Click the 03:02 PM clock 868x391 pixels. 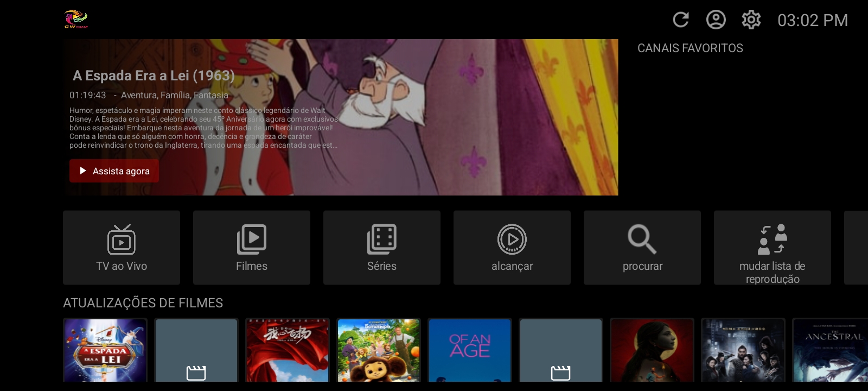click(x=813, y=21)
